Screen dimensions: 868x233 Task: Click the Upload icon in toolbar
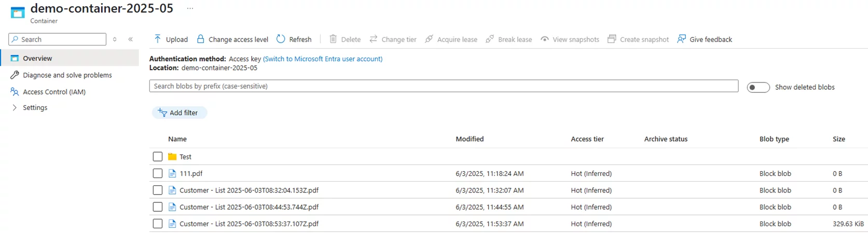(x=158, y=39)
